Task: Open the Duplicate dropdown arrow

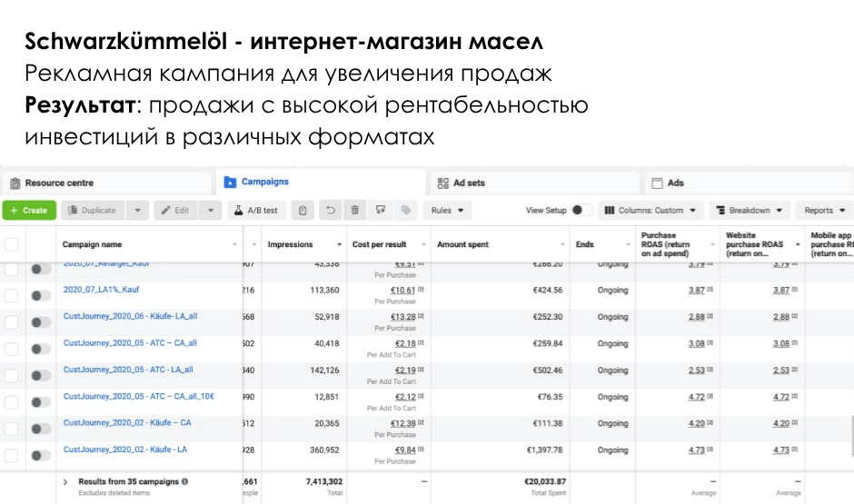Action: click(138, 210)
